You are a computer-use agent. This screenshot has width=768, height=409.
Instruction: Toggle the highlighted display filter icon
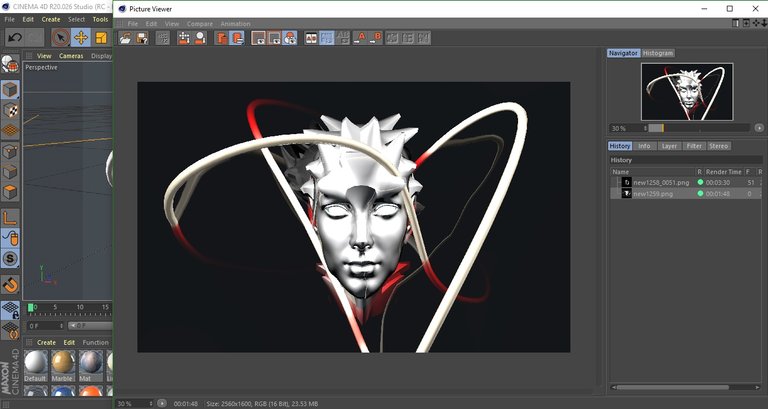click(x=289, y=38)
